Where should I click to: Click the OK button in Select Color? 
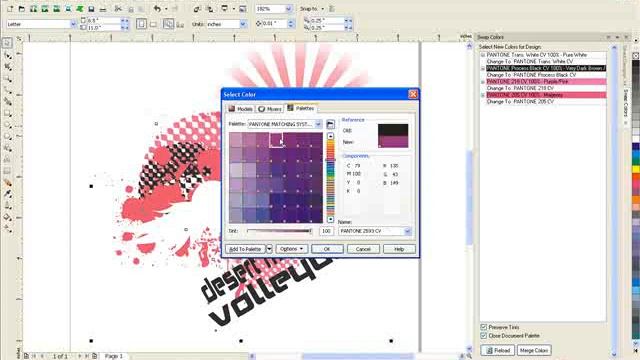tap(327, 249)
